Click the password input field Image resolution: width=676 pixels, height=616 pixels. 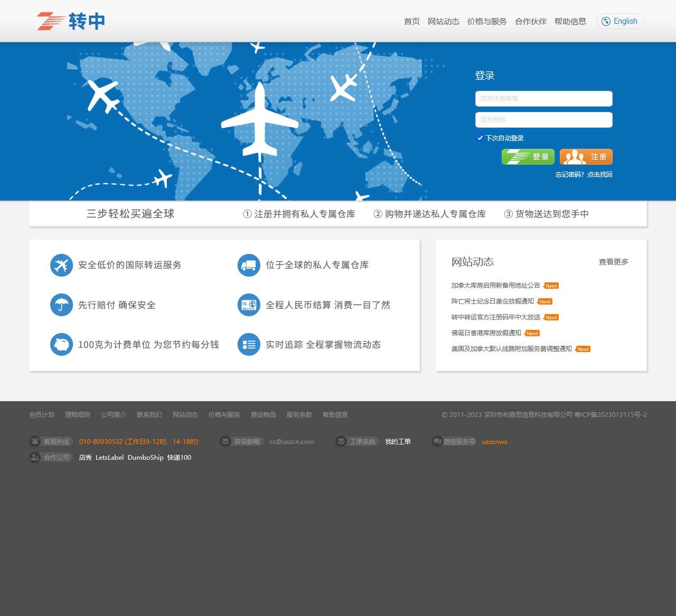coord(544,120)
